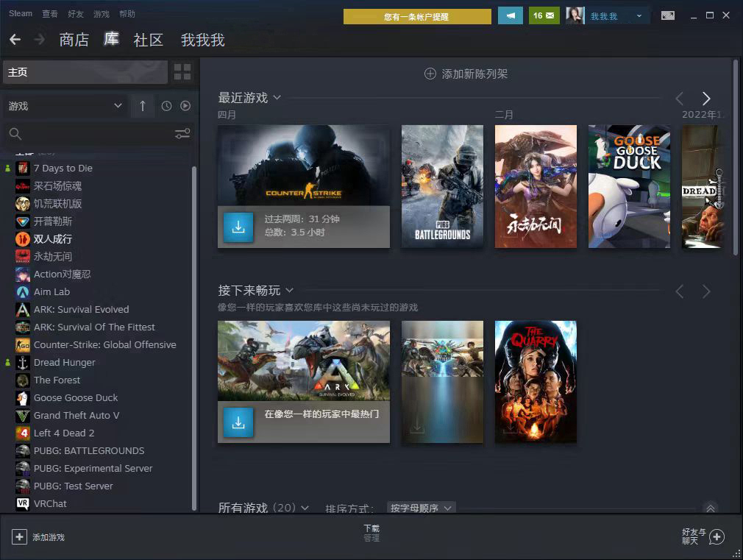Select PUBG: Test Server in list
Viewport: 743px width, 560px height.
click(73, 486)
